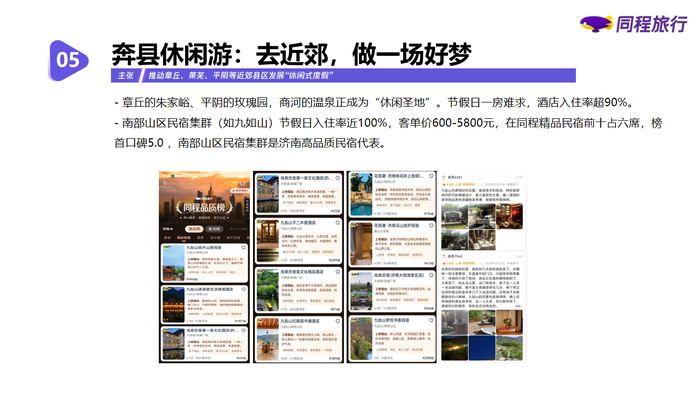The width and height of the screenshot is (700, 399).
Task: Click the 主张 label on purple banner
Action: pyautogui.click(x=125, y=75)
